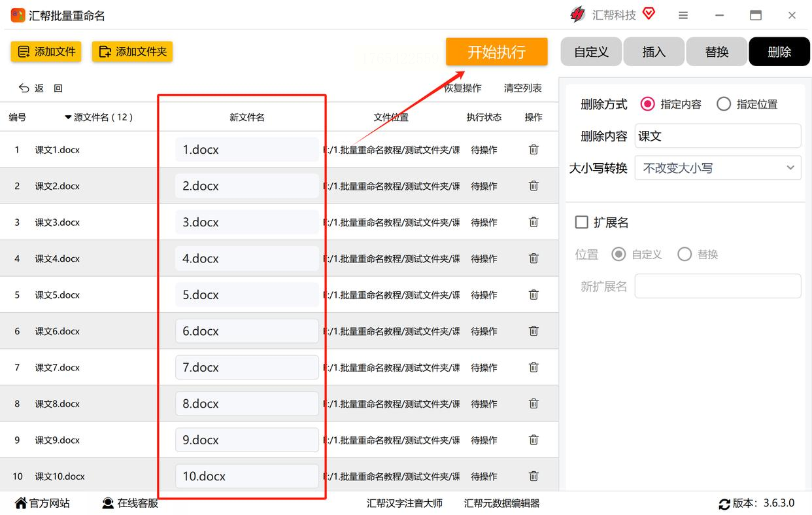The image size is (812, 515).
Task: Click the 开始执行 button
Action: pos(496,52)
